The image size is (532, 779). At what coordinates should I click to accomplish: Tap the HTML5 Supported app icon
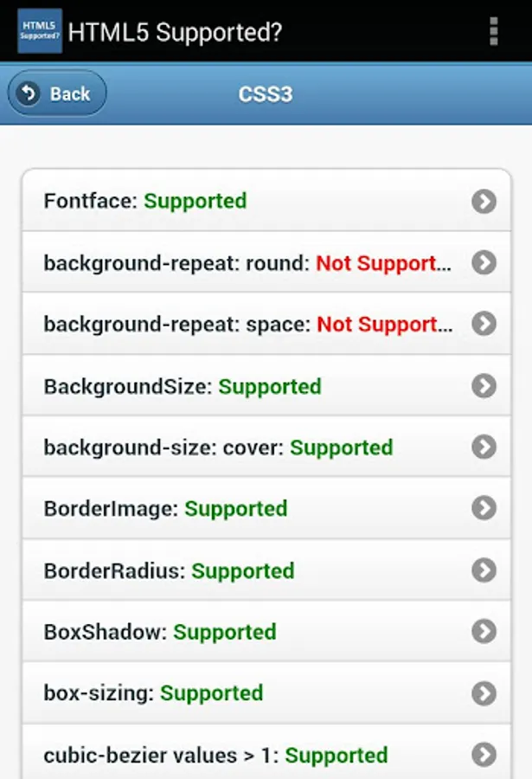point(40,32)
